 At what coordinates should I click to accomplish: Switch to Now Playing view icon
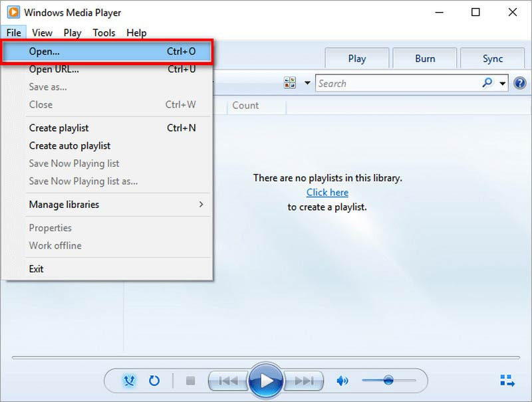(507, 381)
